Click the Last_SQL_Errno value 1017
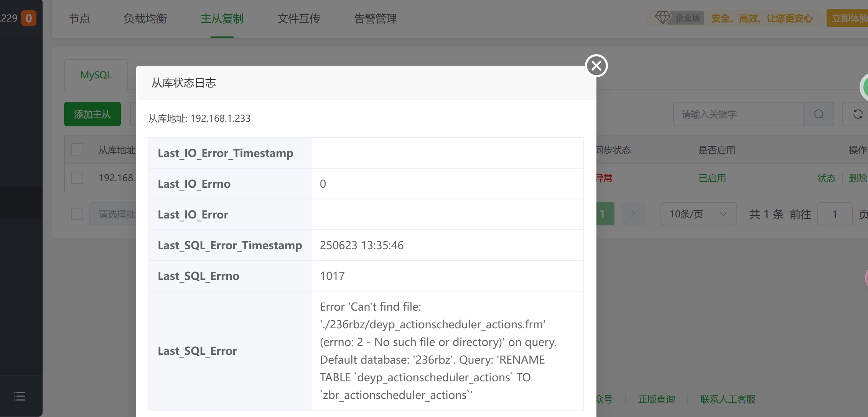This screenshot has width=868, height=417. 332,276
